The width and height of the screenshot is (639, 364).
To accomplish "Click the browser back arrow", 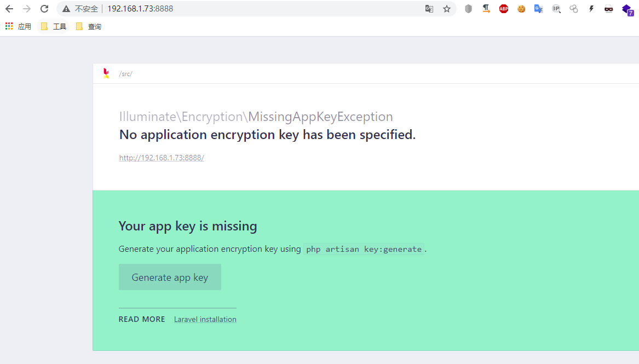I will point(9,9).
